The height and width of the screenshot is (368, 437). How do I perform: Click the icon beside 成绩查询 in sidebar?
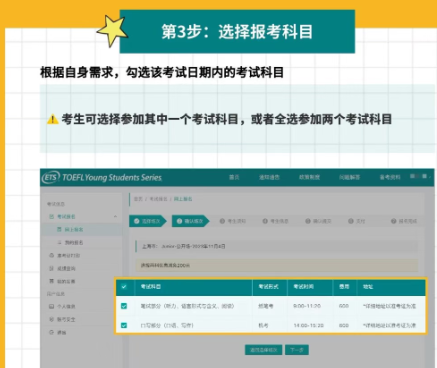(x=51, y=268)
